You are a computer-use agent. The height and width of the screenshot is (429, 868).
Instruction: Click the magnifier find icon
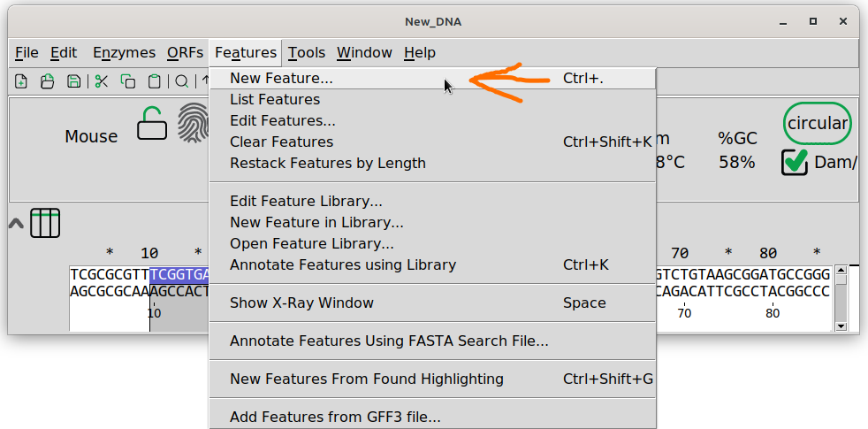pyautogui.click(x=181, y=82)
